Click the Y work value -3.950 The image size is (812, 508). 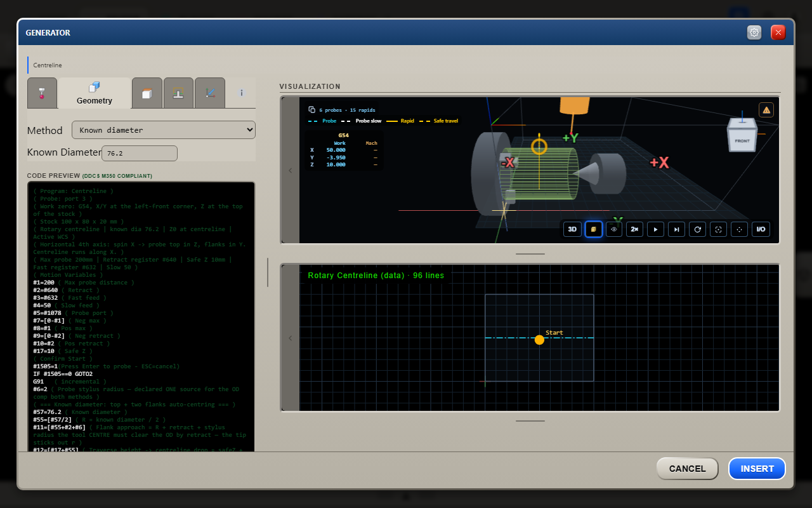336,157
